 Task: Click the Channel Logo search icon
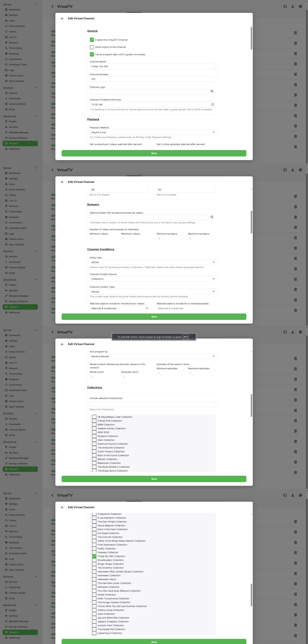click(212, 91)
